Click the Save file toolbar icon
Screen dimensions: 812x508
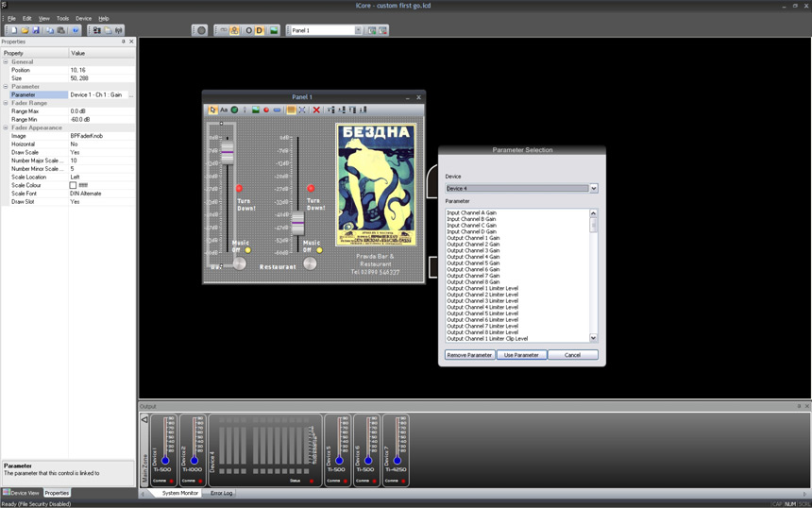pos(36,30)
